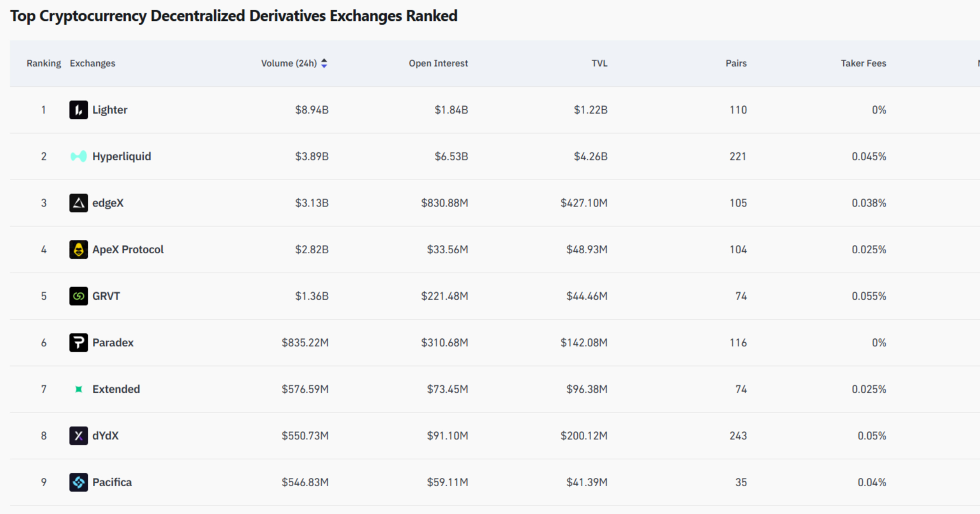Click the Pacifica logo icon
This screenshot has height=514, width=980.
[78, 482]
